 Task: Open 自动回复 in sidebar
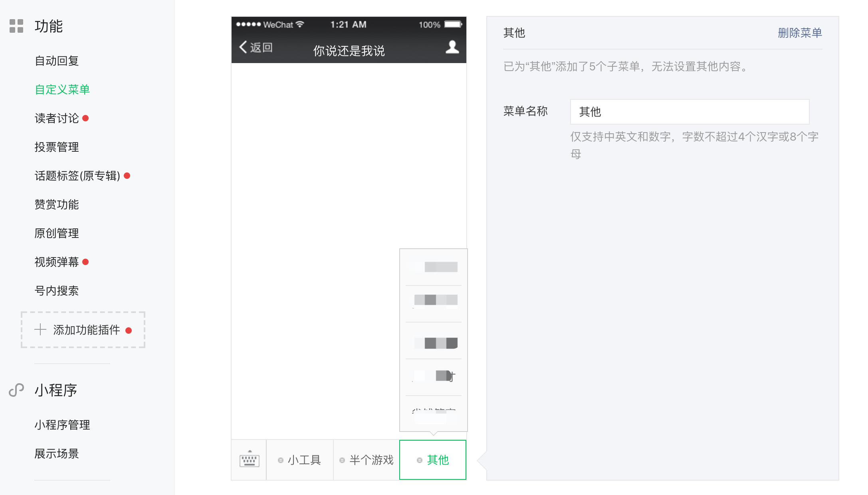[x=57, y=61]
